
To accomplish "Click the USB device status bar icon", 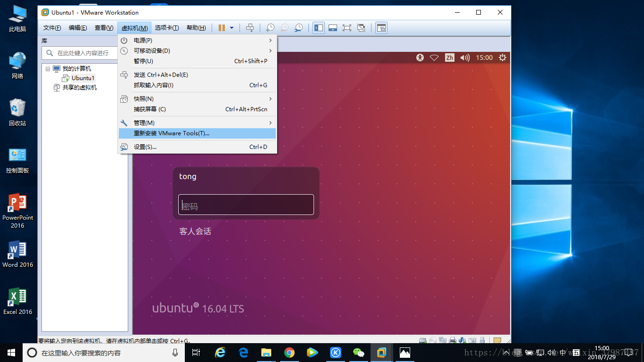I will point(482,341).
